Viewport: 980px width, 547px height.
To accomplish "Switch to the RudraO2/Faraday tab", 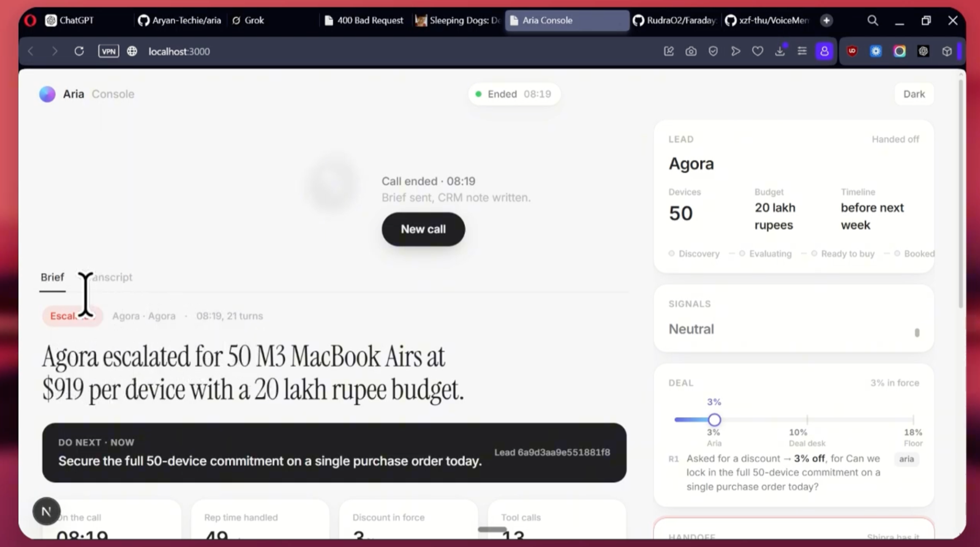I will tap(674, 20).
